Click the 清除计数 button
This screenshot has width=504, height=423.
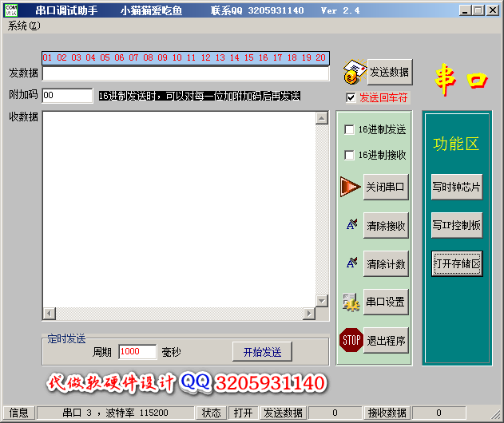point(386,263)
